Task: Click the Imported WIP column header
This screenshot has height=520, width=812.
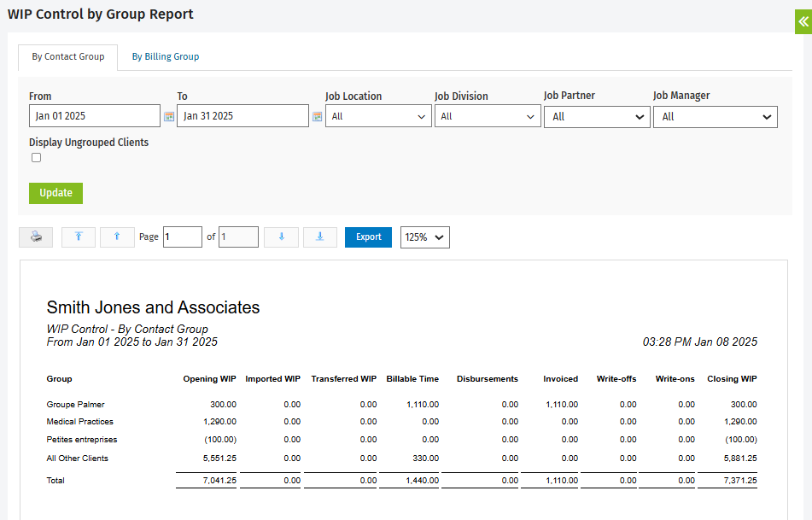Action: 273,379
